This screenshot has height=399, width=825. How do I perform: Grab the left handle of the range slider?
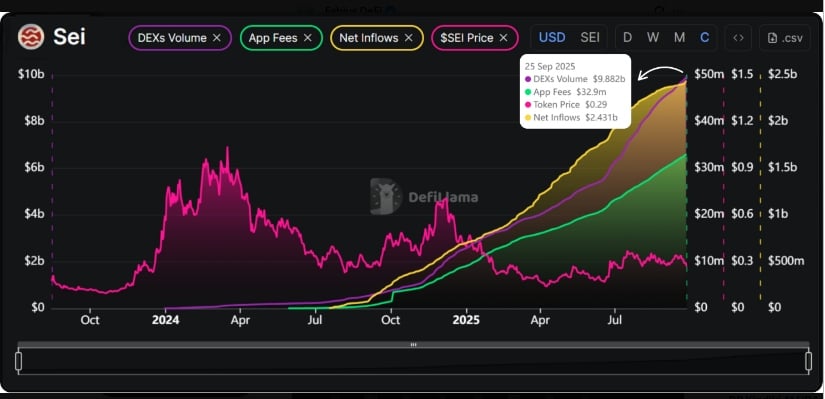tap(18, 361)
